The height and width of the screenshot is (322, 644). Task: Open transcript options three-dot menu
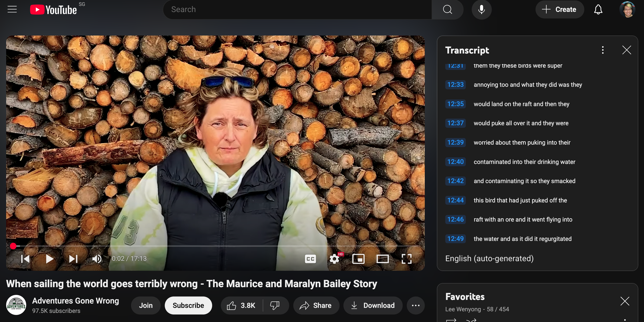[603, 50]
